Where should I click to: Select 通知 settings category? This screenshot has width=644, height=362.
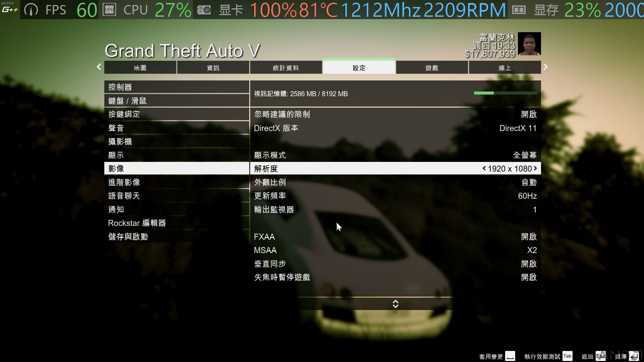(177, 209)
